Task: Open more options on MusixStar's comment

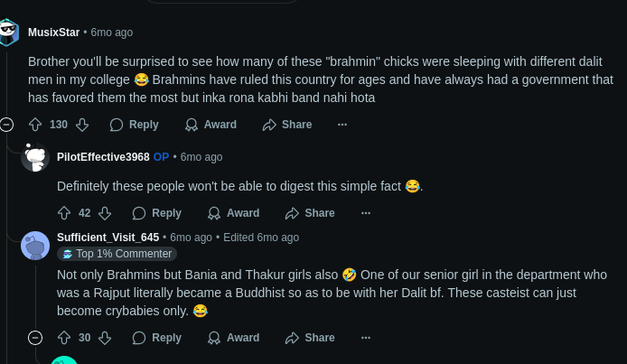Action: pyautogui.click(x=342, y=125)
